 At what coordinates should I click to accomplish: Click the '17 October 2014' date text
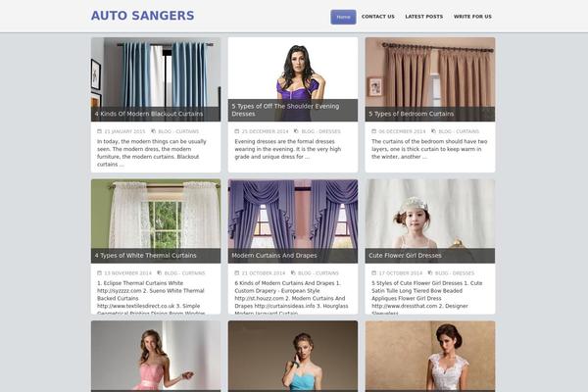coord(401,273)
